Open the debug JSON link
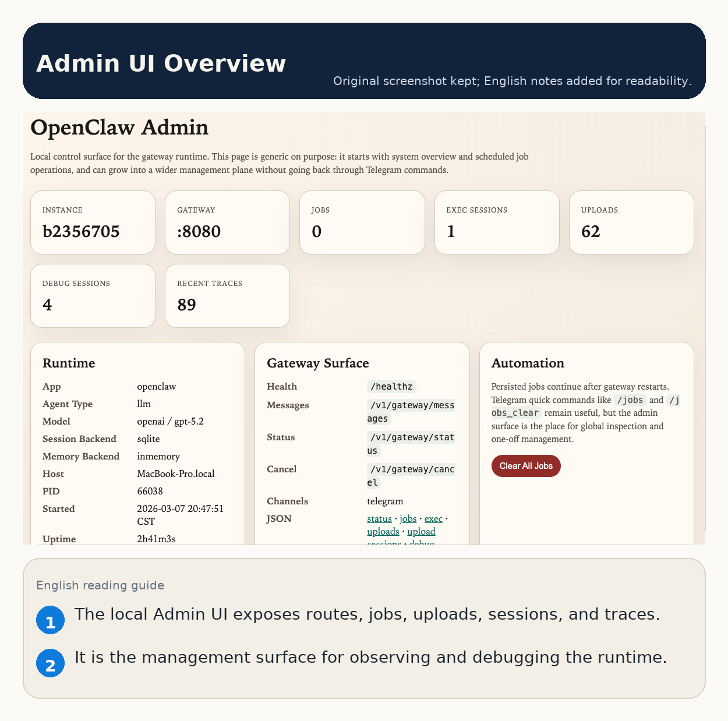This screenshot has height=721, width=728. pos(422,543)
